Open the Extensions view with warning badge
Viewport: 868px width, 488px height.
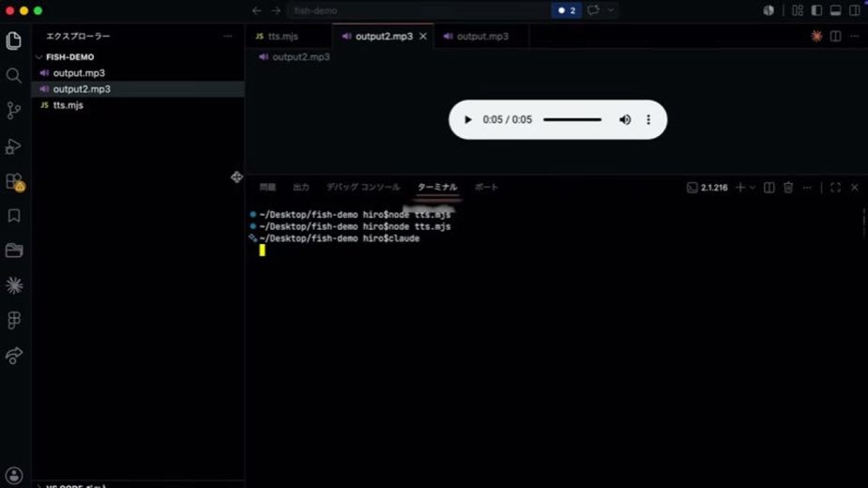click(14, 182)
